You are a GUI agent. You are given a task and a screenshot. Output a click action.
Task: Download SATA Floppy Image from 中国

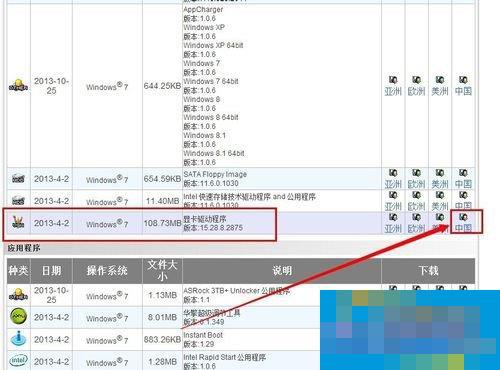tap(463, 179)
